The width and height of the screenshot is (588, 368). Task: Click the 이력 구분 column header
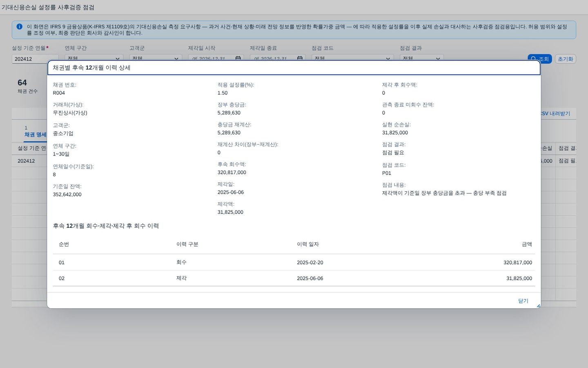[x=187, y=244]
